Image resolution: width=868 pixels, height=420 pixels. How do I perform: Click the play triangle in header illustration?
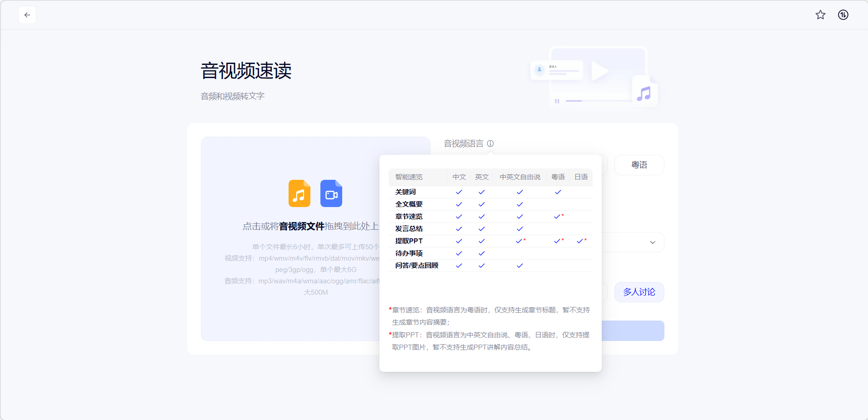point(599,71)
